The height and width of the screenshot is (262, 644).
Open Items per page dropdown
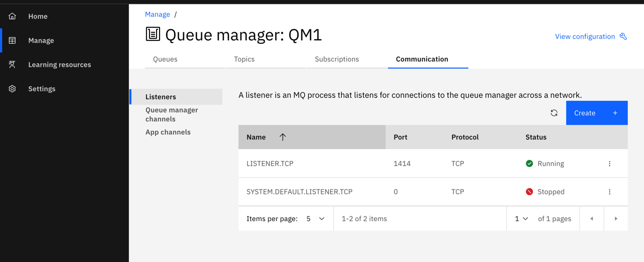click(315, 219)
